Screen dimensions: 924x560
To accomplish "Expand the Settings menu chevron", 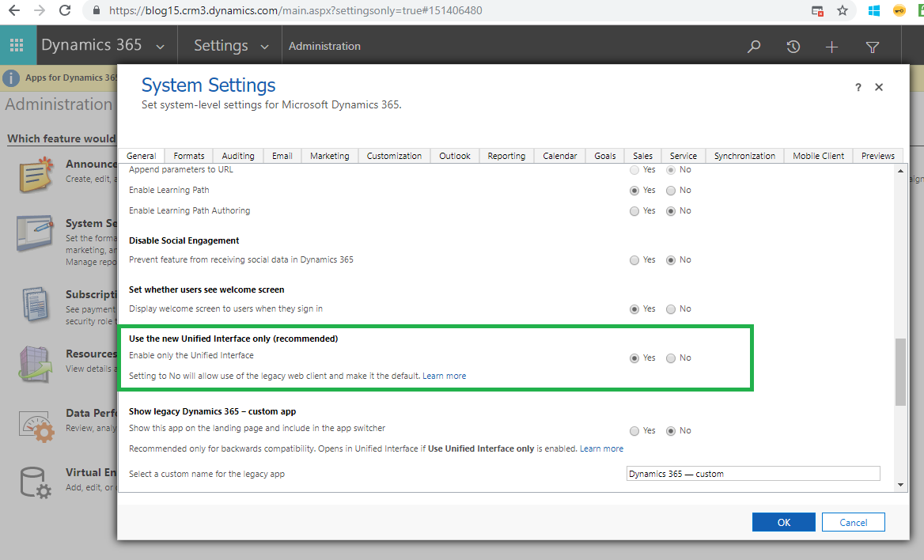I will pyautogui.click(x=265, y=47).
